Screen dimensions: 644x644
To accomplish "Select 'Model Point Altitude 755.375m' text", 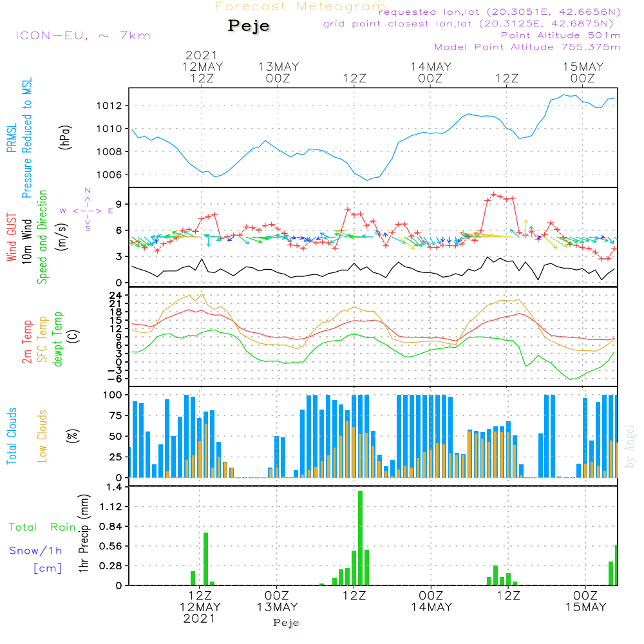I will [527, 47].
